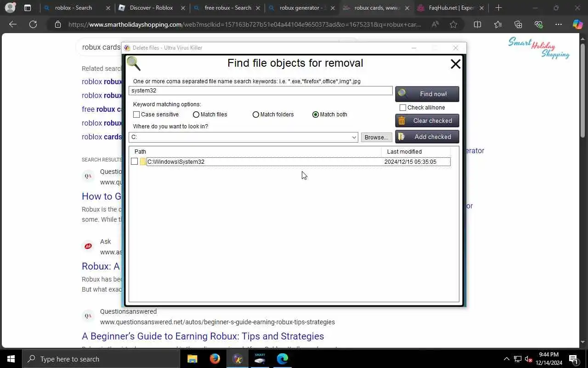Close the Find file objects panel with the X

pyautogui.click(x=455, y=64)
